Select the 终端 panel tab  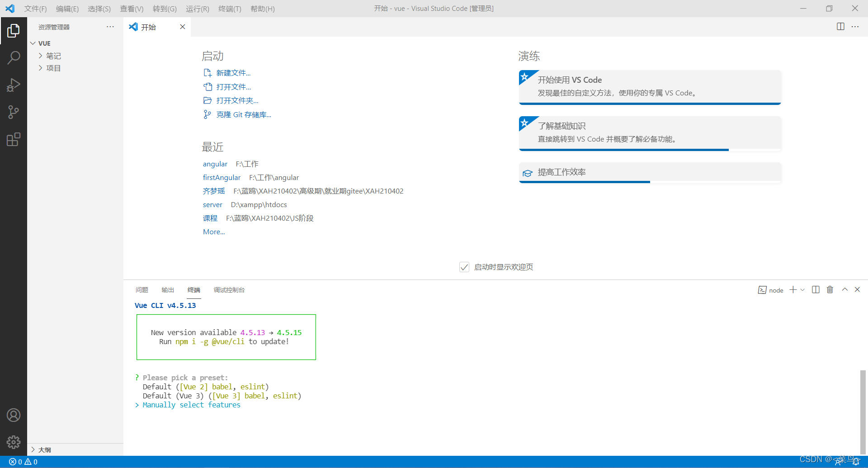(x=194, y=290)
